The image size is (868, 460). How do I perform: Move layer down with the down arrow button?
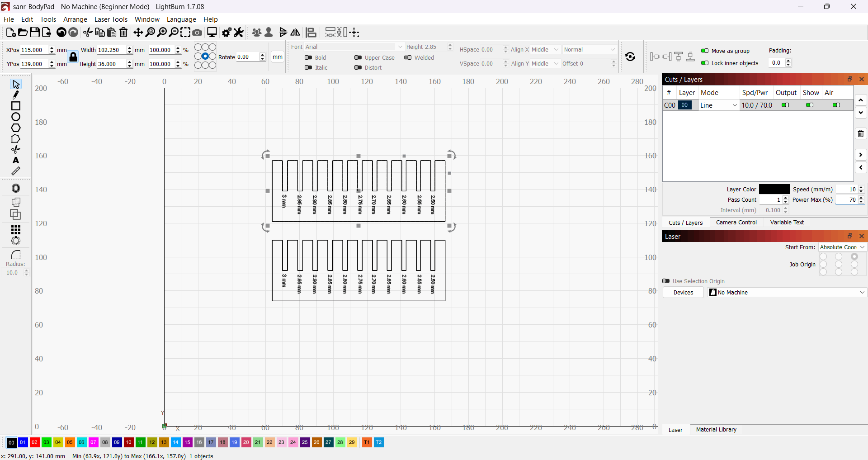point(861,113)
